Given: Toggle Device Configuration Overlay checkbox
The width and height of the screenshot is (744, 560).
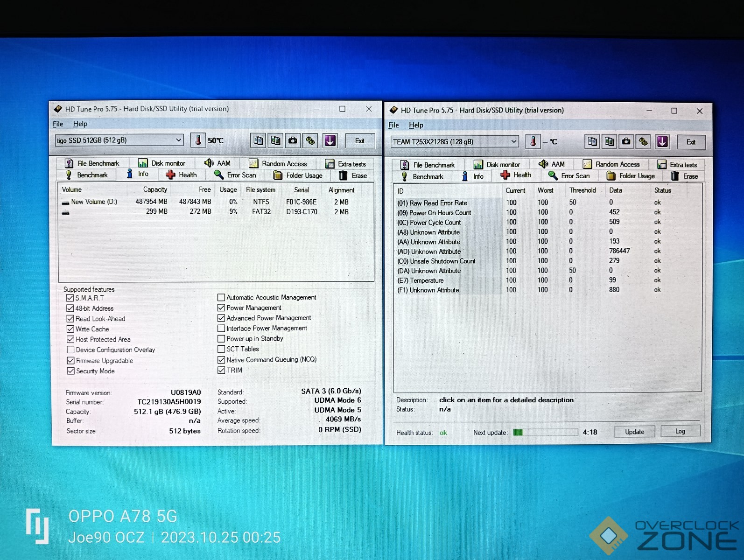Looking at the screenshot, I should click(70, 350).
